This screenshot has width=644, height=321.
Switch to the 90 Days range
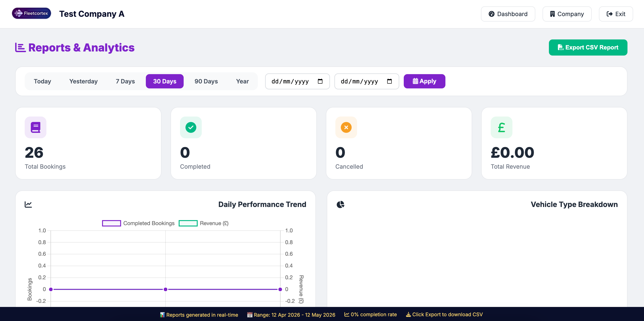pos(206,81)
